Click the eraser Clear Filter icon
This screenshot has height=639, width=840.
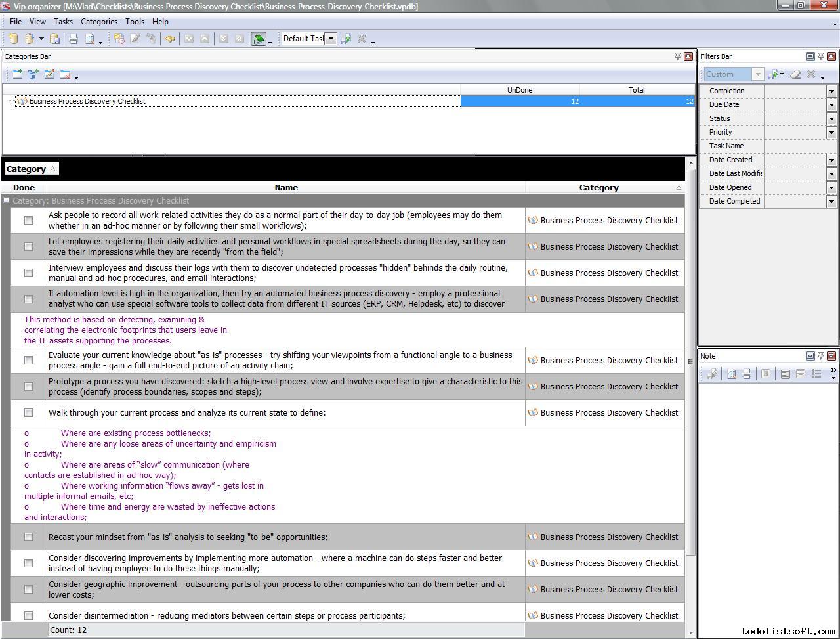click(795, 74)
